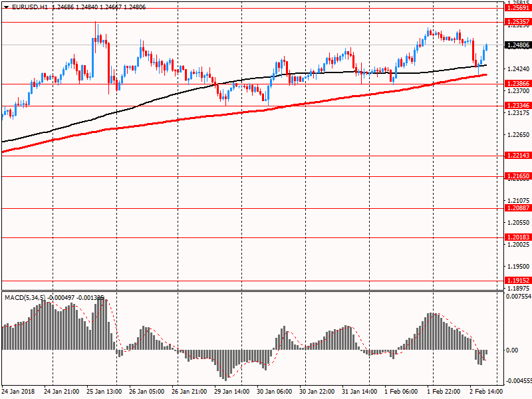Click the current price label 1.24806
532x399 pixels.
click(x=518, y=45)
